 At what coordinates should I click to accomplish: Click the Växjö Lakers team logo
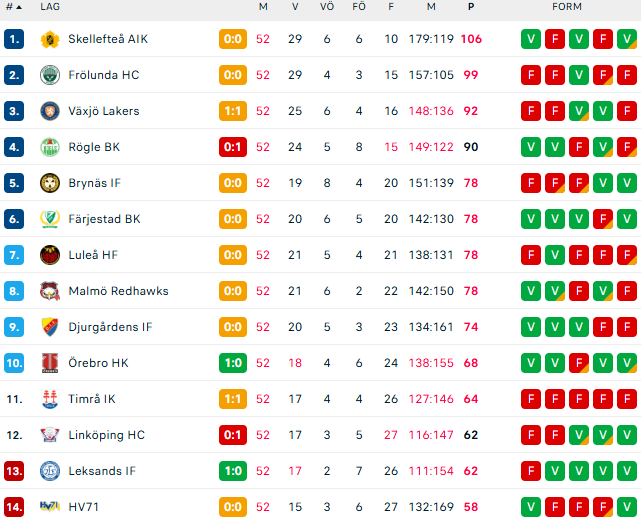coord(49,111)
